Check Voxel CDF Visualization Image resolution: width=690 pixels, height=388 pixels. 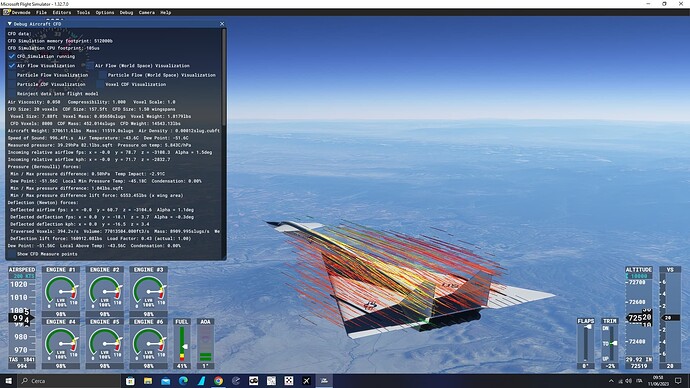pyautogui.click(x=100, y=84)
